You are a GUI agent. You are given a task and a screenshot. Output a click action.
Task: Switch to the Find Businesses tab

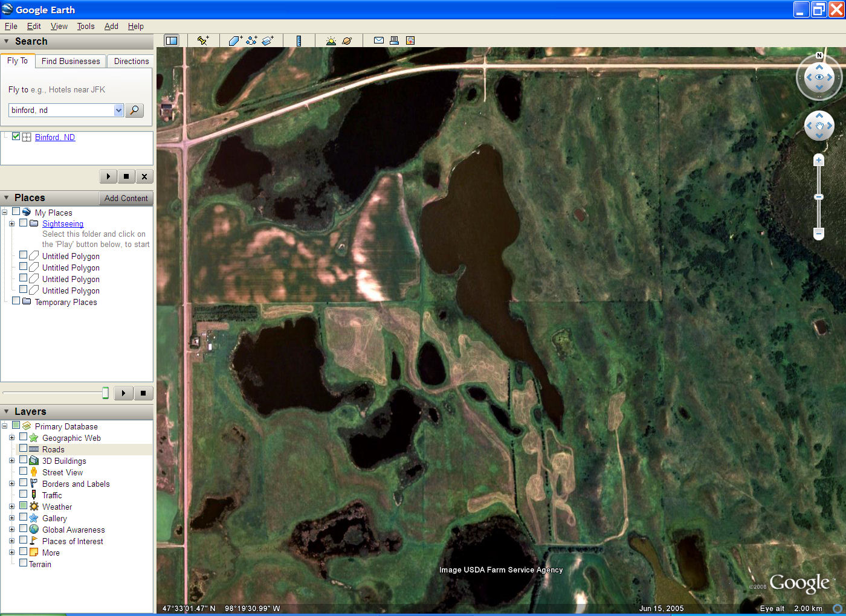click(x=71, y=61)
